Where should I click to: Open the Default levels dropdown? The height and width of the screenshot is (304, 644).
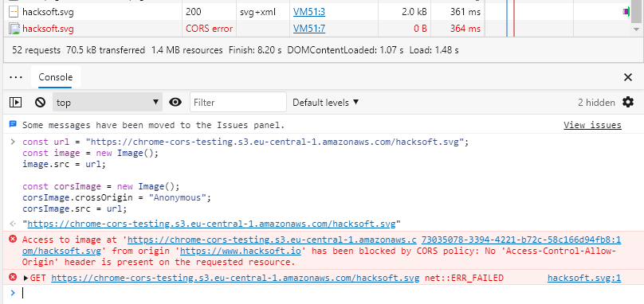click(x=325, y=103)
